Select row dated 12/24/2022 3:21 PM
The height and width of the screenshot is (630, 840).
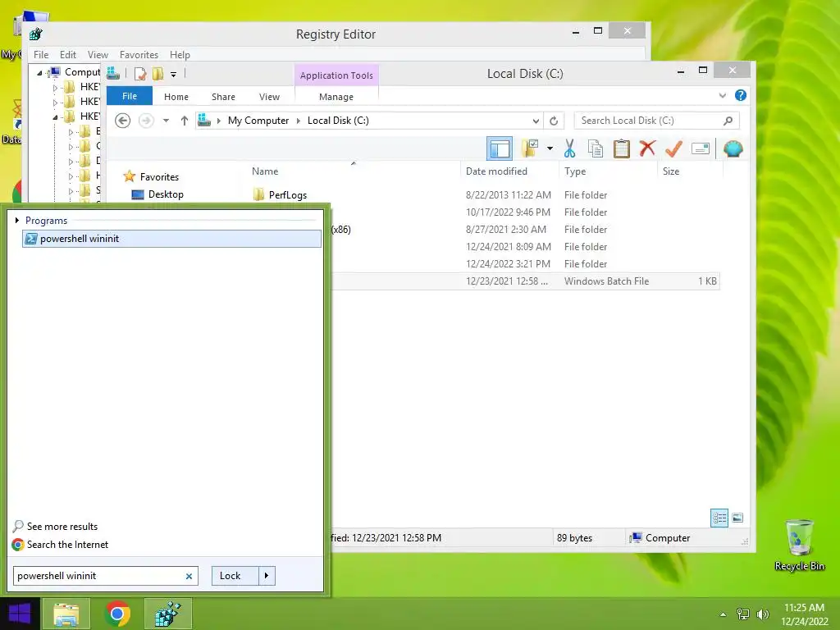click(x=525, y=264)
